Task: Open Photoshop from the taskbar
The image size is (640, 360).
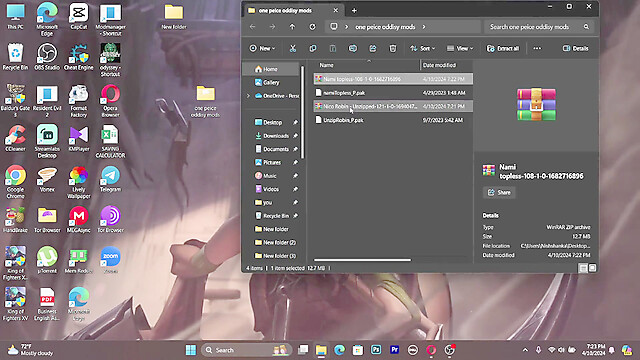Action: pyautogui.click(x=376, y=350)
